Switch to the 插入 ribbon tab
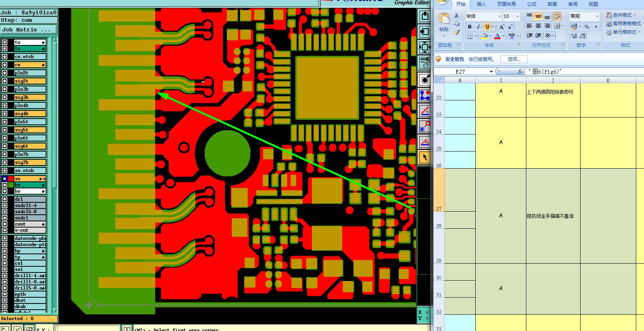Image resolution: width=644 pixels, height=331 pixels. pos(481,4)
